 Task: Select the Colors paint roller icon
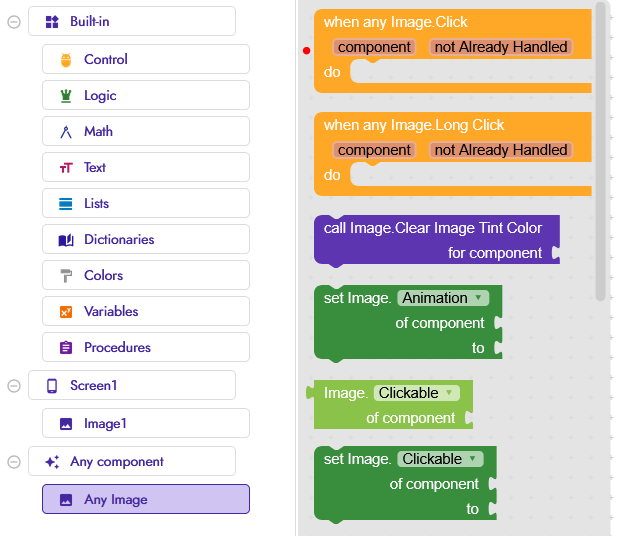[66, 276]
